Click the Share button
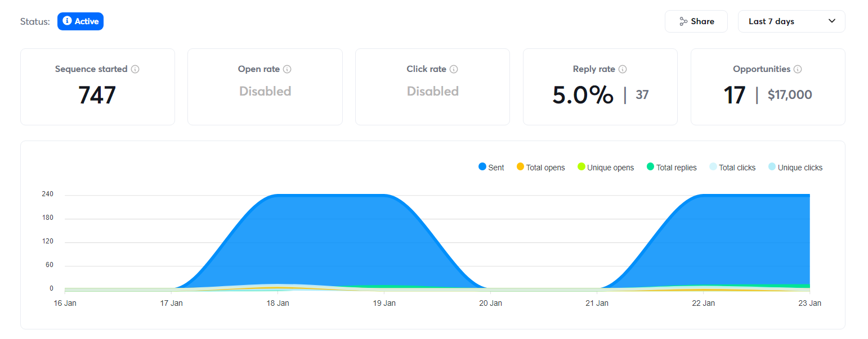 pos(696,21)
